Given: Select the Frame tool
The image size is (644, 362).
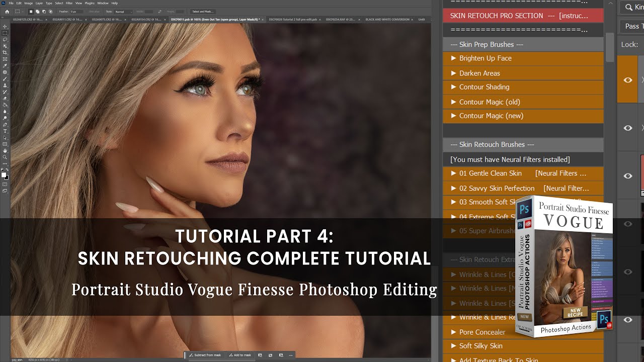Looking at the screenshot, I should click(5, 59).
